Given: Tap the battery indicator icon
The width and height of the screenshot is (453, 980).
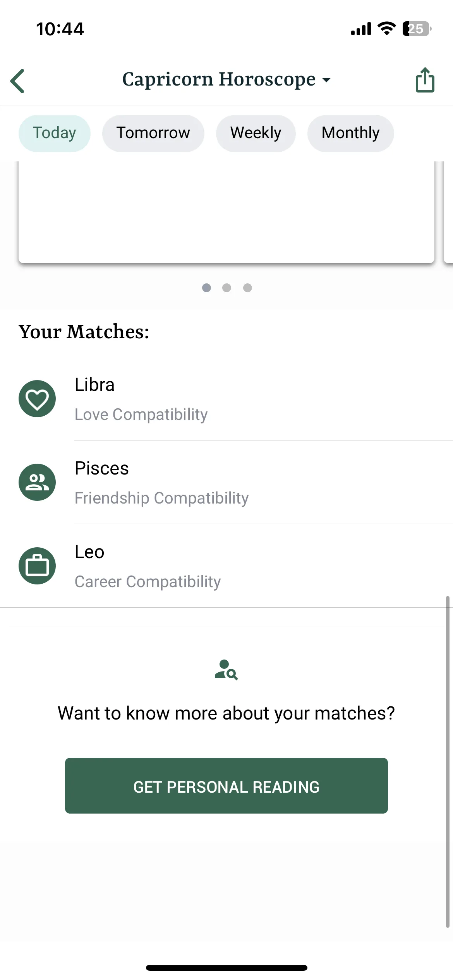Looking at the screenshot, I should tap(417, 29).
